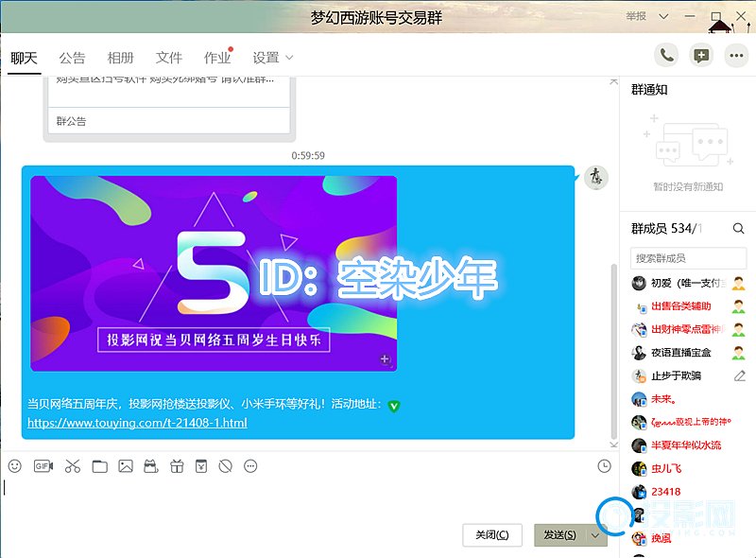The width and height of the screenshot is (756, 558).
Task: Select the scissors screenshot tool
Action: click(x=73, y=466)
